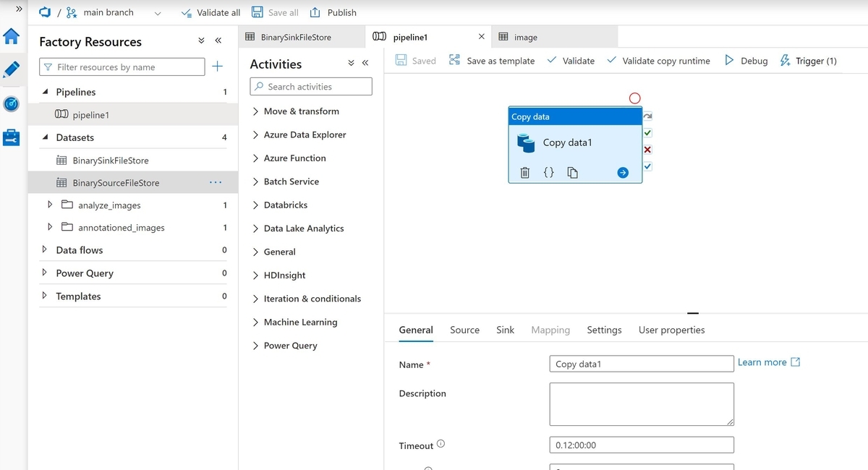Expand all activity groups double chevron

pos(351,64)
